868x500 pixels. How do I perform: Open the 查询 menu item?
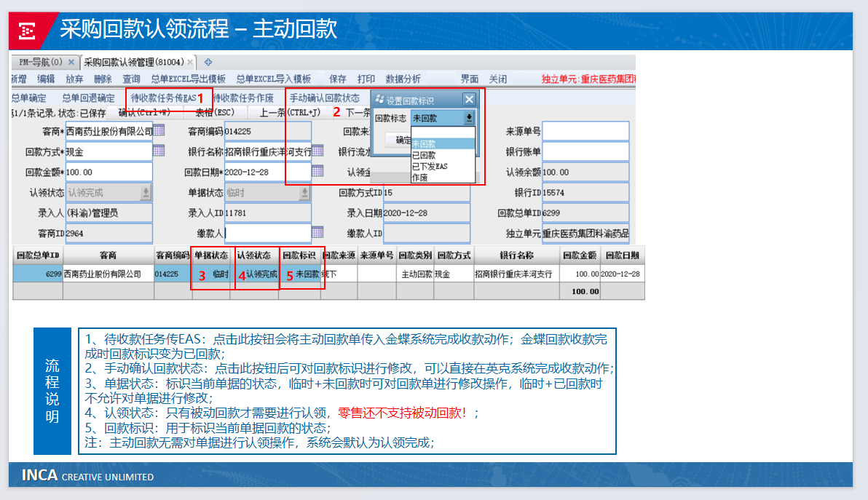131,79
